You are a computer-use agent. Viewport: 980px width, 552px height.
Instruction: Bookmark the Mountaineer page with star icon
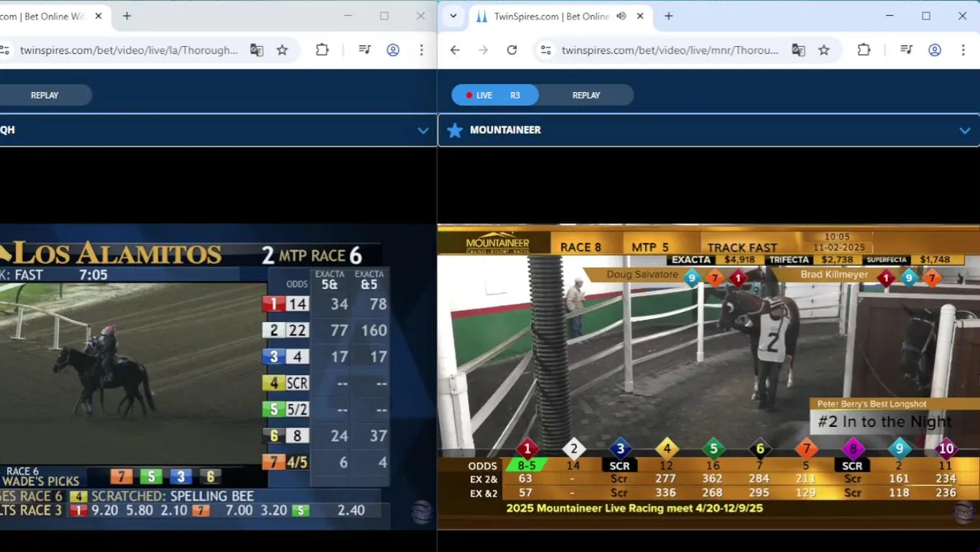[824, 50]
